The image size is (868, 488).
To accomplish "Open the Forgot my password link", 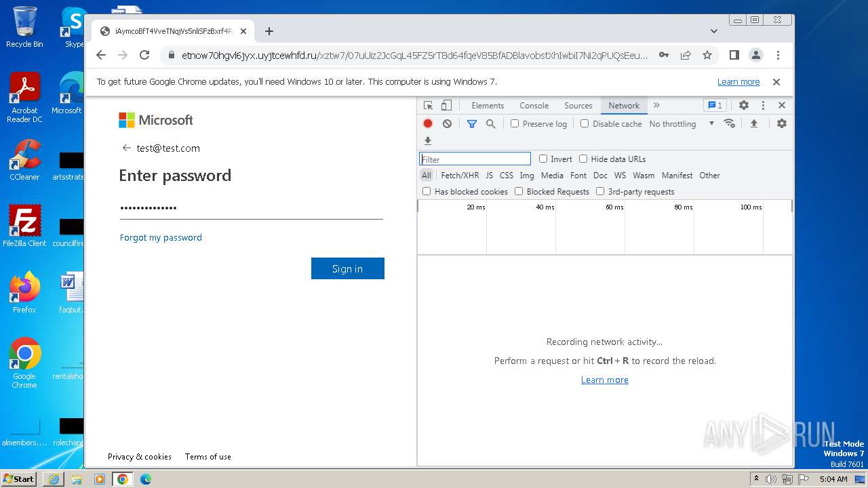I will coord(161,238).
